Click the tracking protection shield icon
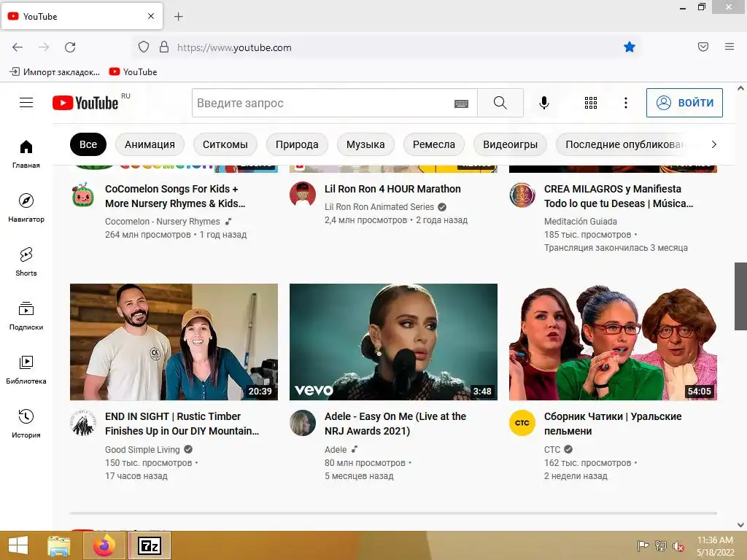This screenshot has height=560, width=747. [144, 47]
